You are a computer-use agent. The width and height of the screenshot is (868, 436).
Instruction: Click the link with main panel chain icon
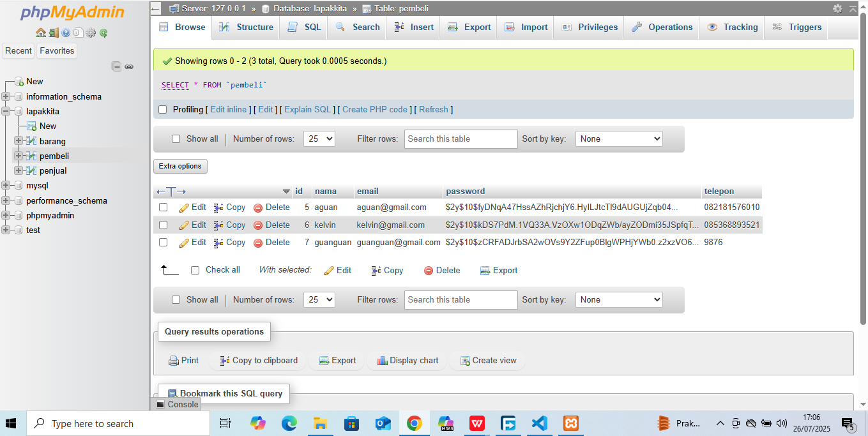pos(129,66)
